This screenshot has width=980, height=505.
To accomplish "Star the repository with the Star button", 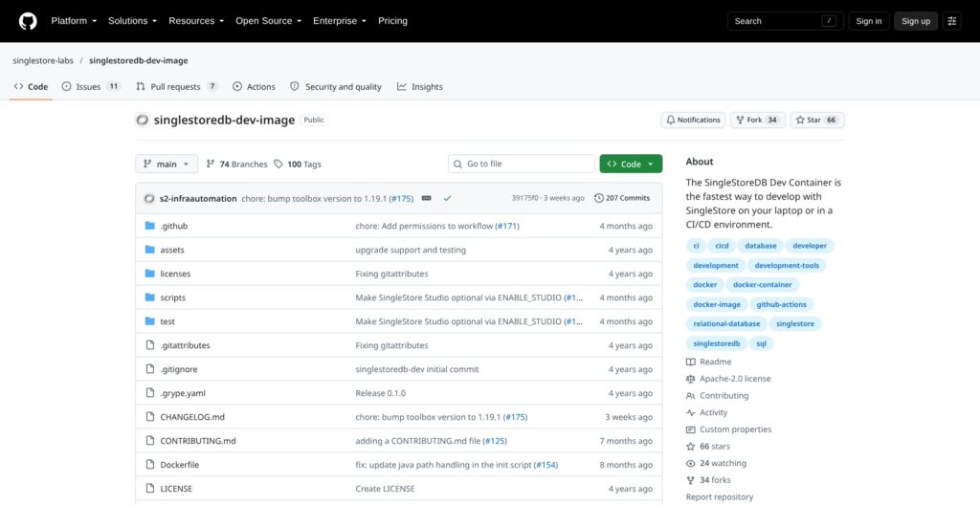I will pyautogui.click(x=817, y=120).
